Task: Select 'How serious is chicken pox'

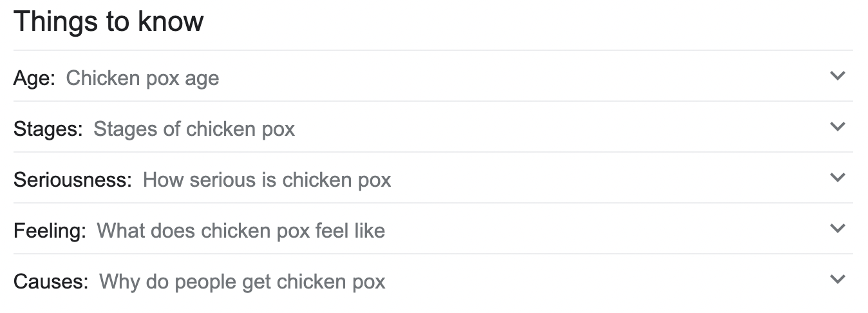Action: (x=267, y=180)
